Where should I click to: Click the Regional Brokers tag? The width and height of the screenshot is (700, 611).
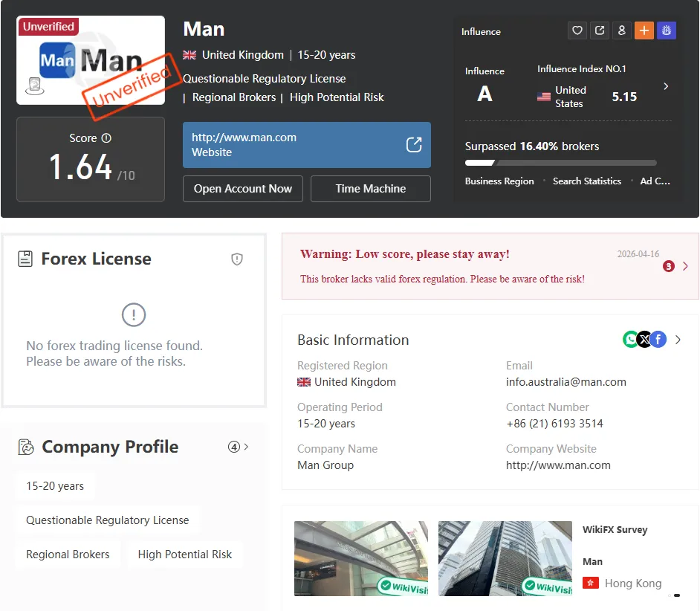68,555
